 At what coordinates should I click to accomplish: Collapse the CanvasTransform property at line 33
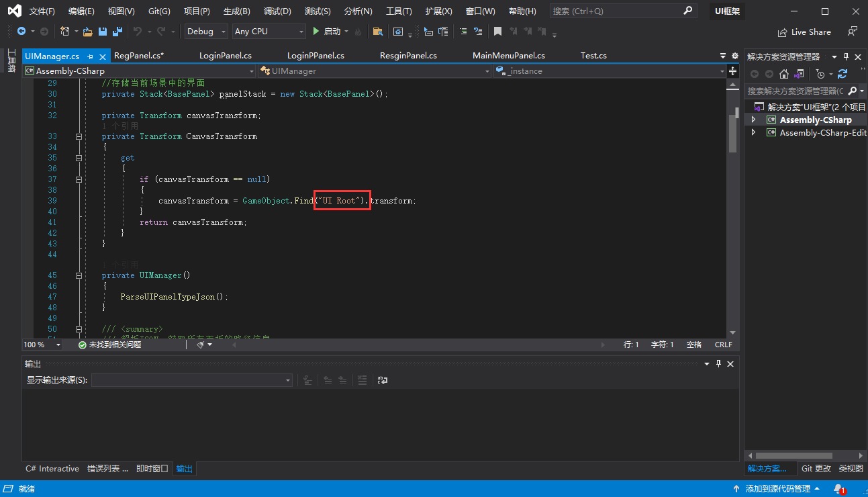pos(79,136)
